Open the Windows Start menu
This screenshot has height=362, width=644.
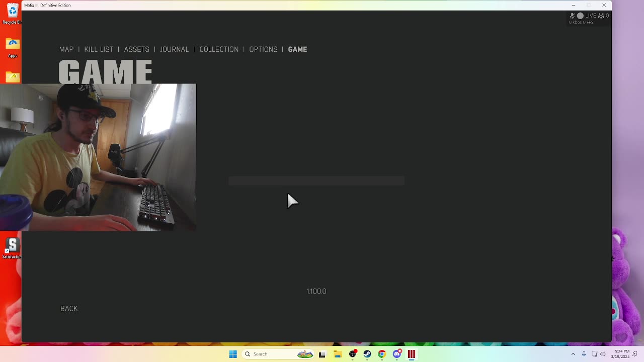(233, 354)
